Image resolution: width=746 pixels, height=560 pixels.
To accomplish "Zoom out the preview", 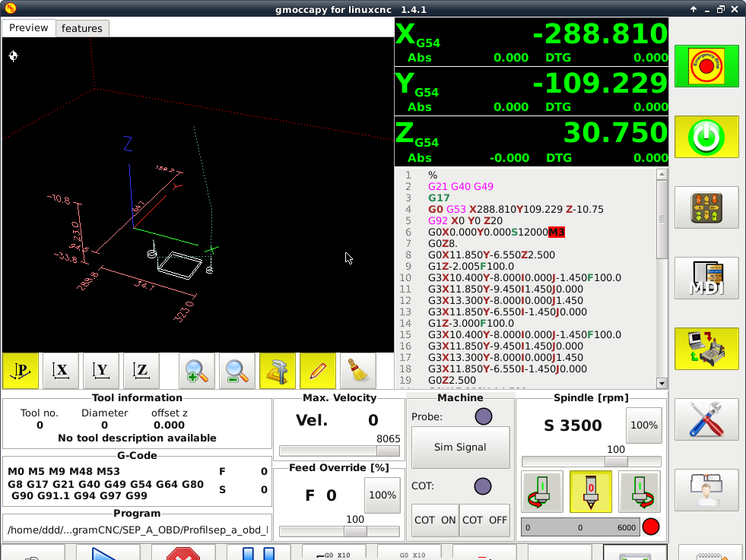I will (x=237, y=371).
